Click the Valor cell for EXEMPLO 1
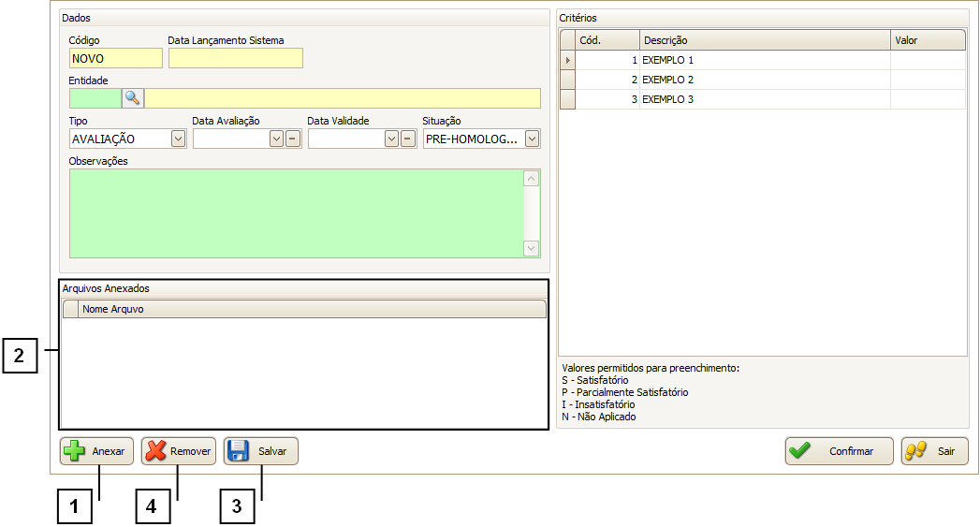This screenshot has width=980, height=527. (927, 60)
